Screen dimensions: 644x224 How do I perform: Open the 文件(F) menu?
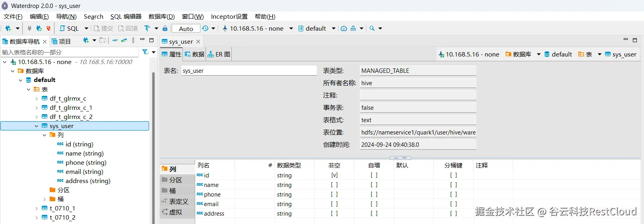coord(13,16)
